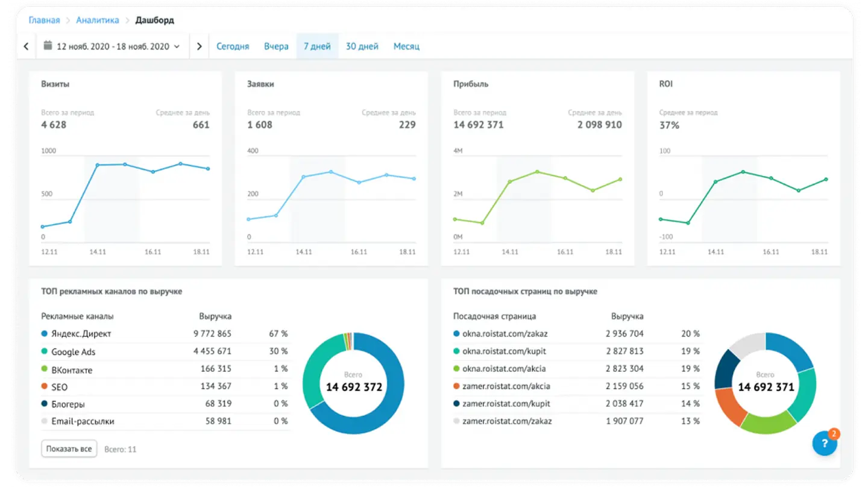Click the ROI card title
Image resolution: width=868 pixels, height=487 pixels.
point(666,84)
